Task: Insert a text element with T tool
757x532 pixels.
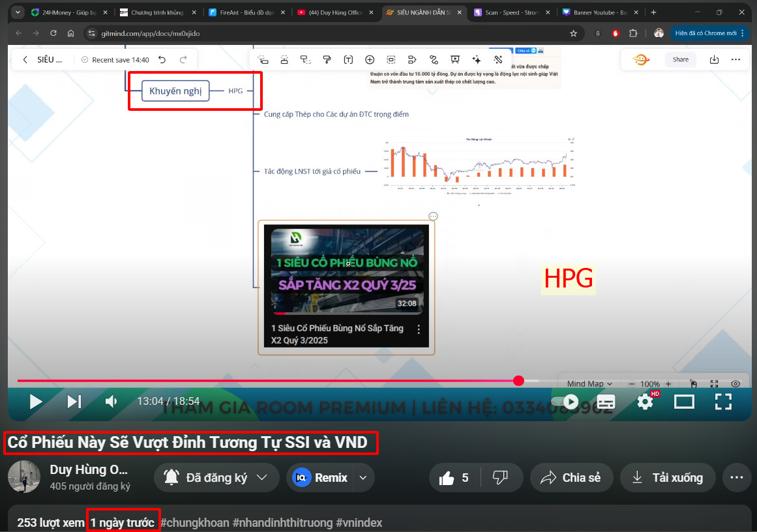Action: [348, 60]
